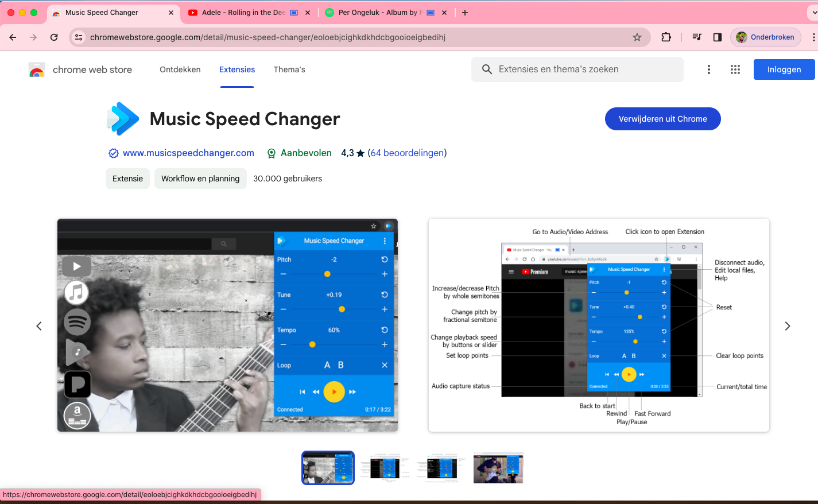Reload the page with the refresh icon
This screenshot has width=818, height=504.
coord(54,37)
